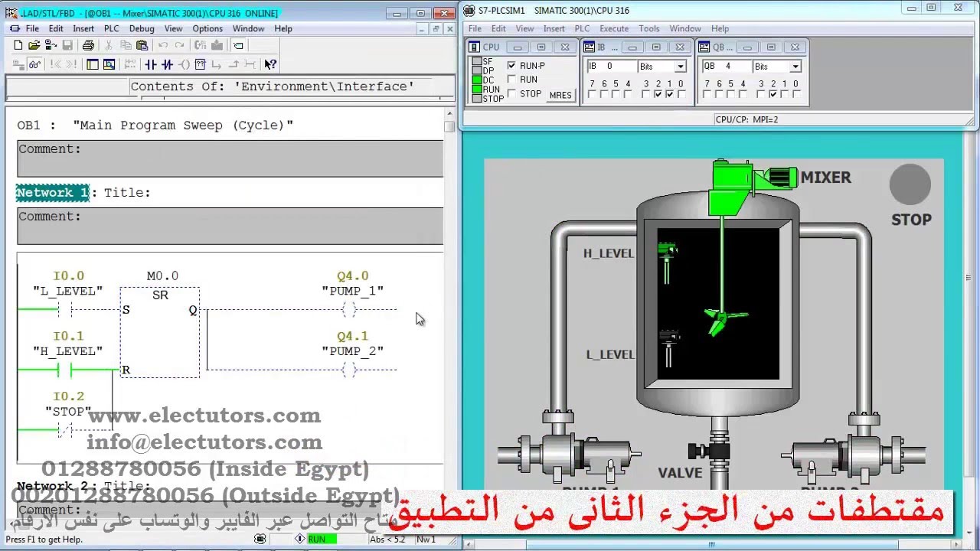Click the RUN status bar indicator
Image resolution: width=980 pixels, height=551 pixels.
click(322, 540)
